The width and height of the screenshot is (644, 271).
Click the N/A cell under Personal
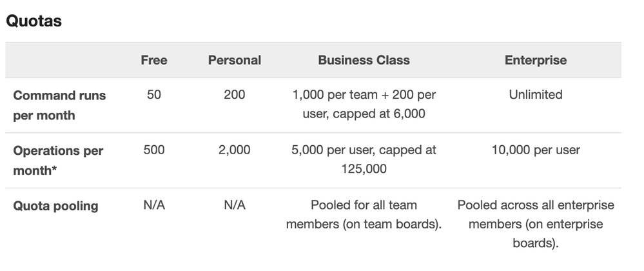pos(235,205)
